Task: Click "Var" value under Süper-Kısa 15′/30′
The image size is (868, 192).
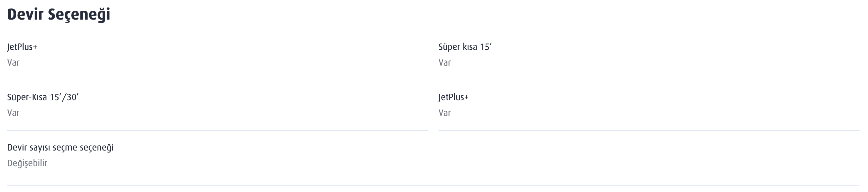Action: 13,113
